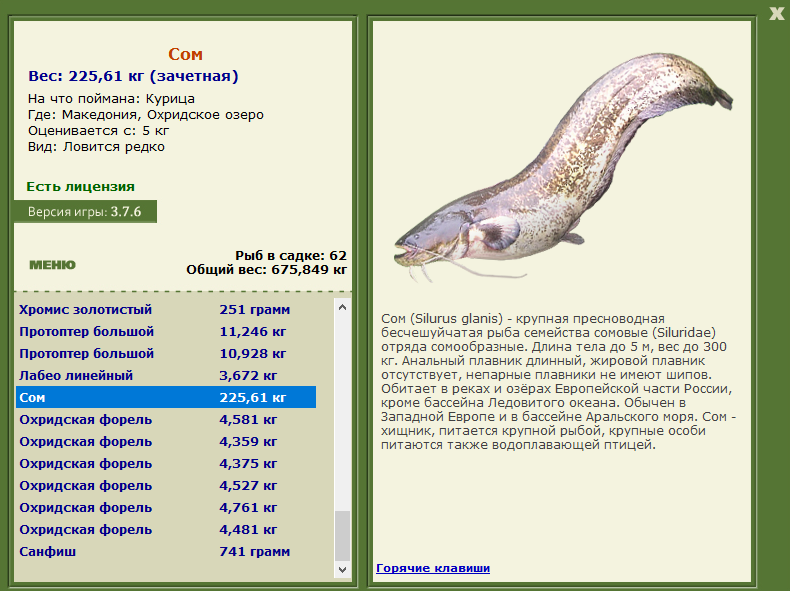Click the orange Сом title
This screenshot has width=790, height=591.
185,54
